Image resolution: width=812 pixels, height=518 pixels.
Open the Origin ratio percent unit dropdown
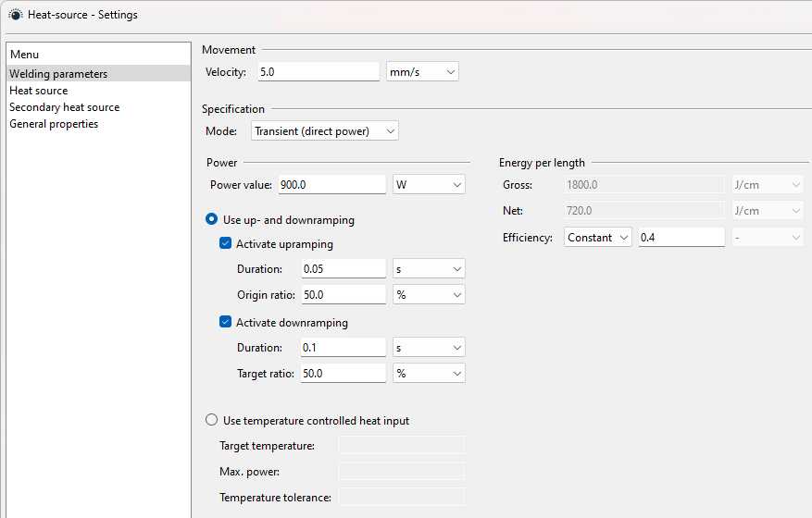click(429, 294)
